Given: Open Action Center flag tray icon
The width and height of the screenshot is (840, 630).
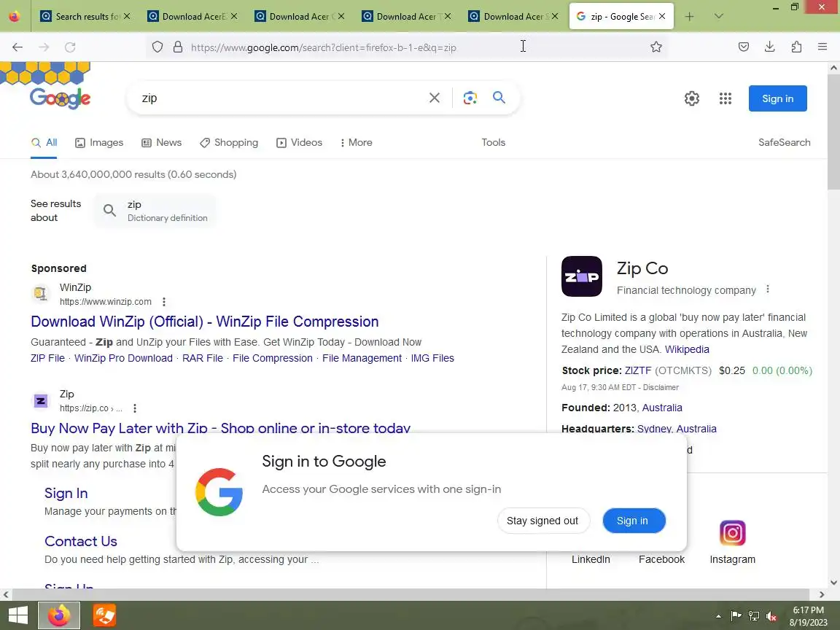Looking at the screenshot, I should [736, 616].
